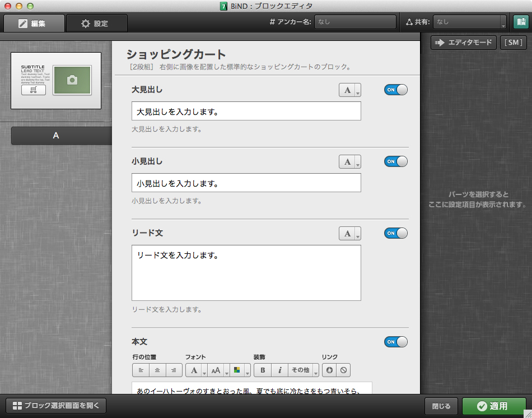Click the 小見出し font style A button

[x=347, y=162]
